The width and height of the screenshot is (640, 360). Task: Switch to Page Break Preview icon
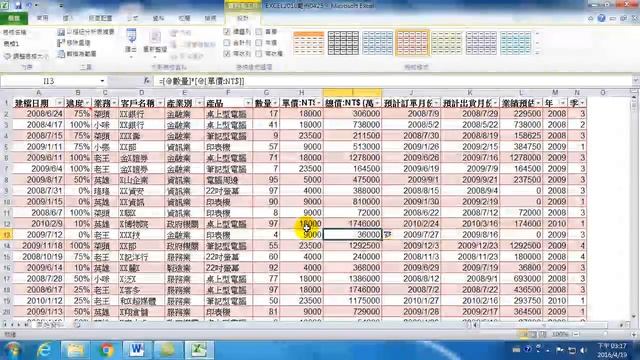point(542,334)
